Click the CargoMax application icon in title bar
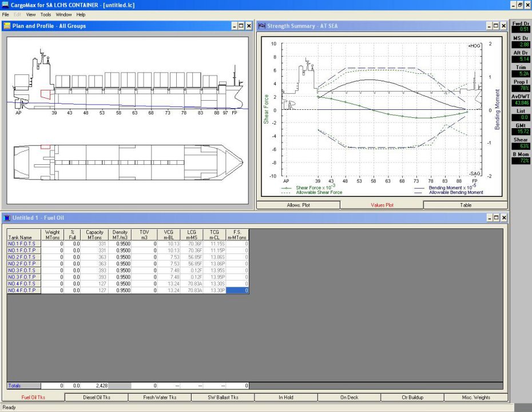The width and height of the screenshot is (532, 412). 5,5
